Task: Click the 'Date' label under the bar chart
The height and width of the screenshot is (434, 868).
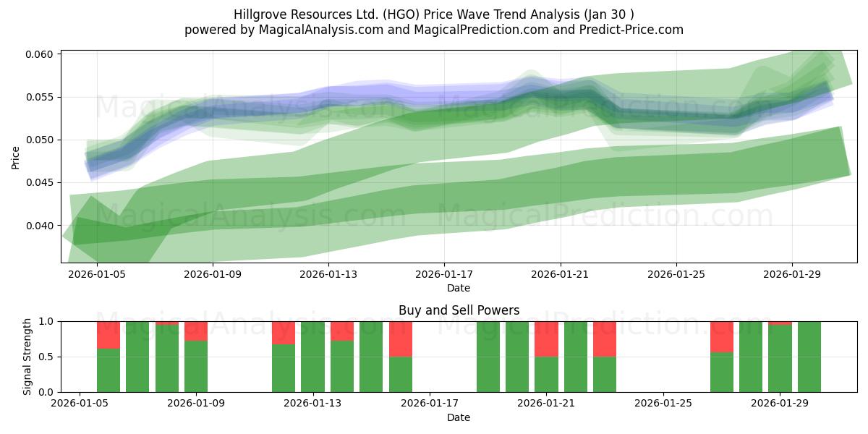Action: [459, 417]
